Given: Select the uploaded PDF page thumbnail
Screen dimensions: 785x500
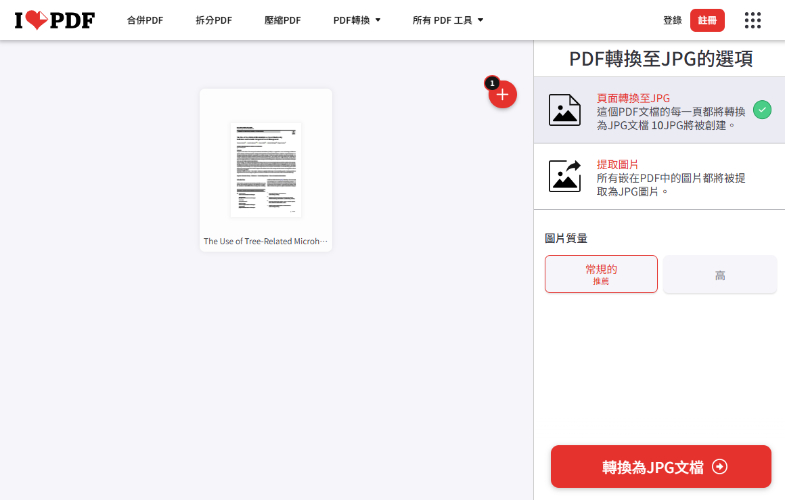Looking at the screenshot, I should click(266, 170).
